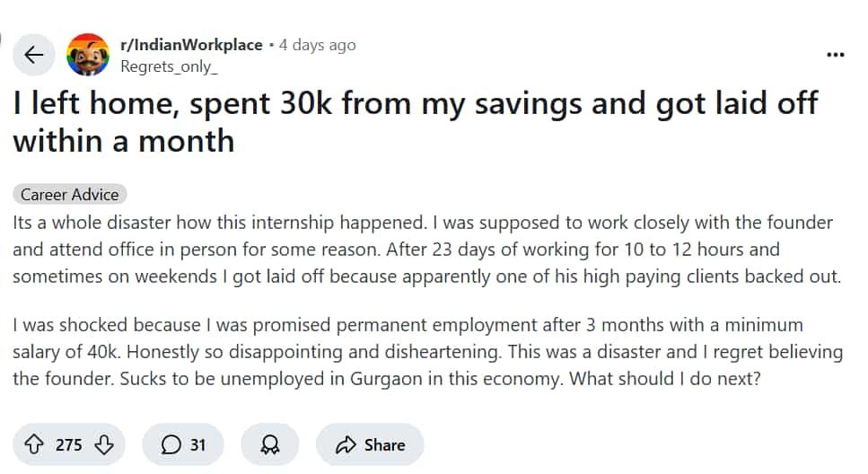Upvote the post

click(34, 444)
